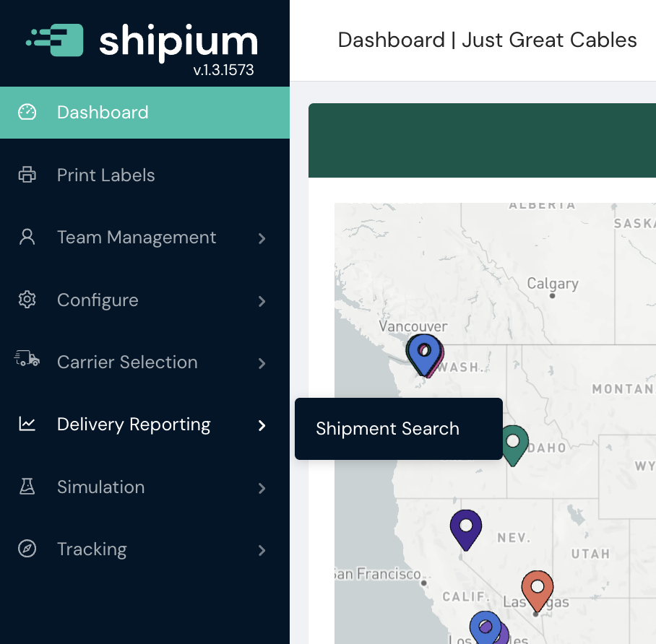This screenshot has width=656, height=644.
Task: Select the green map pin in Idaho
Action: point(514,445)
